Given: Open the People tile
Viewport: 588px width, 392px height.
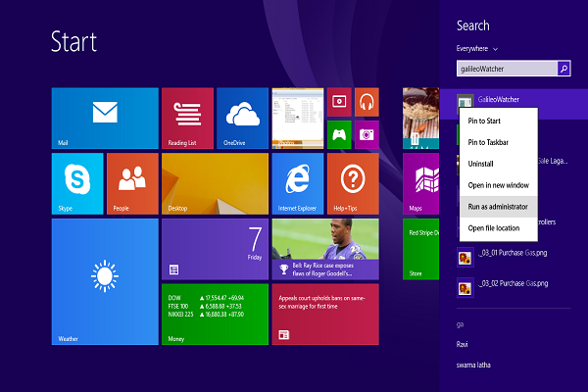Looking at the screenshot, I should [x=132, y=183].
